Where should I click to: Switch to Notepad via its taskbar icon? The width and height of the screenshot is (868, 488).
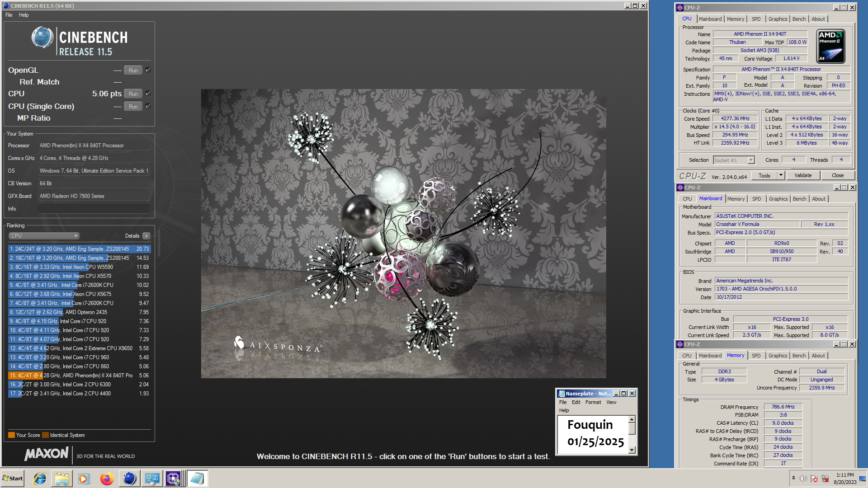[x=197, y=479]
